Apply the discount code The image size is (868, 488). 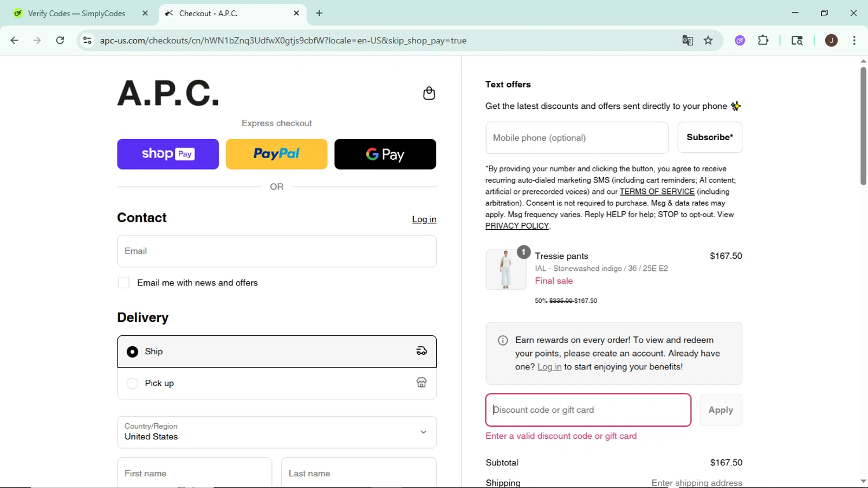click(720, 410)
